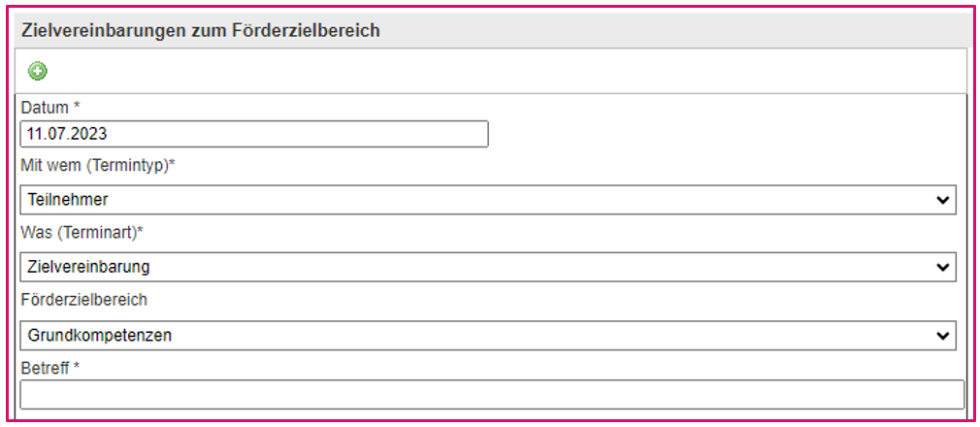Open the Förderzielbereich dropdown
The height and width of the screenshot is (427, 980).
pos(488,335)
